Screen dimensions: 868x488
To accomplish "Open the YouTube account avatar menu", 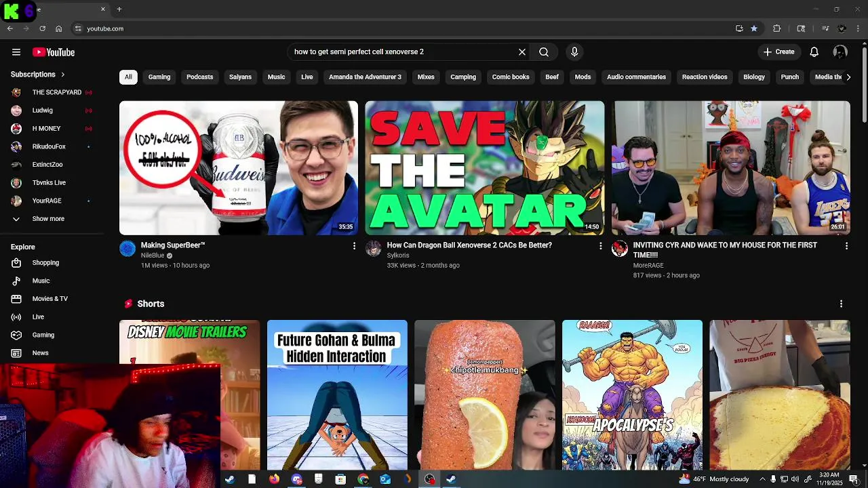I will click(840, 52).
